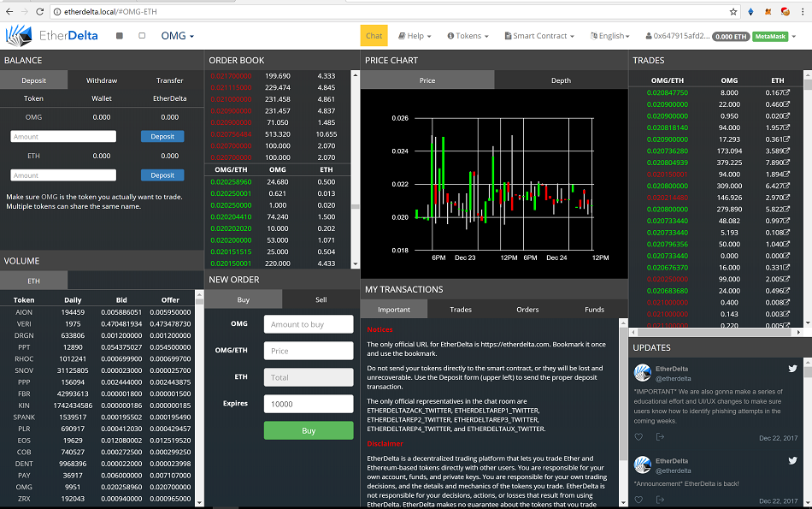Switch to the Withdraw tab

point(102,80)
